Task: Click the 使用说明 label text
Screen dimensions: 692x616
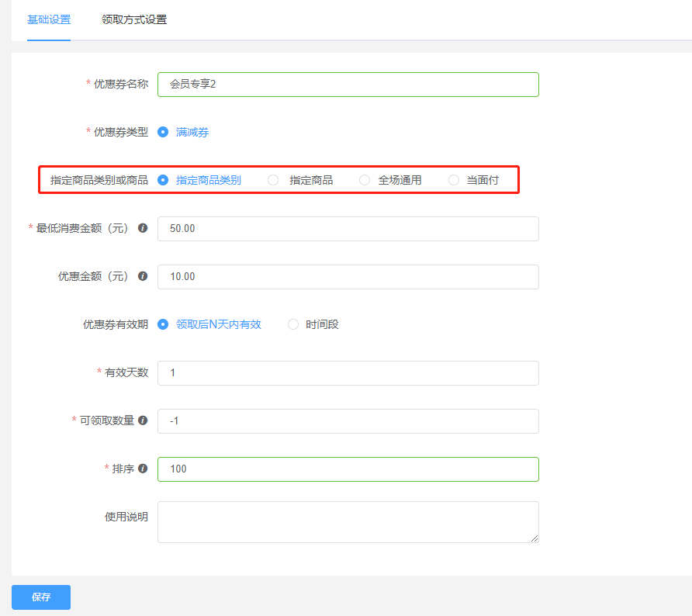Action: pos(126,517)
